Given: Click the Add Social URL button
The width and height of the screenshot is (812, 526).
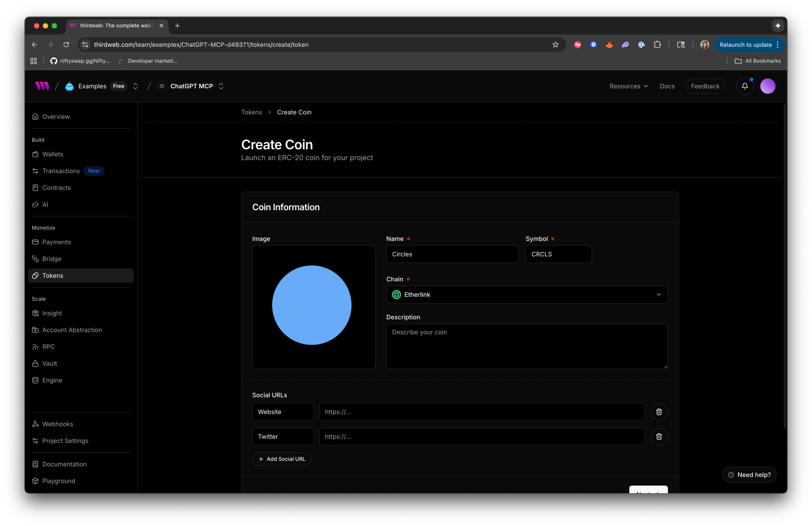Looking at the screenshot, I should click(x=282, y=459).
